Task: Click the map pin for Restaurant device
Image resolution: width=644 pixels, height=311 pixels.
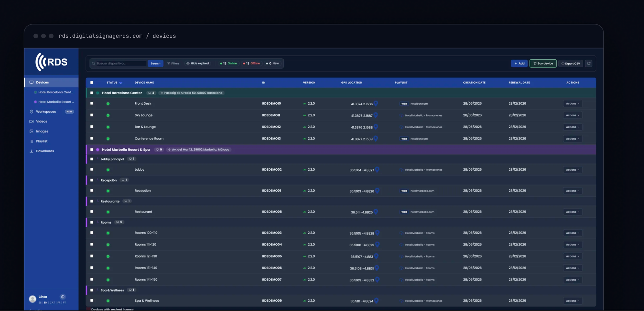Action: [x=376, y=212]
